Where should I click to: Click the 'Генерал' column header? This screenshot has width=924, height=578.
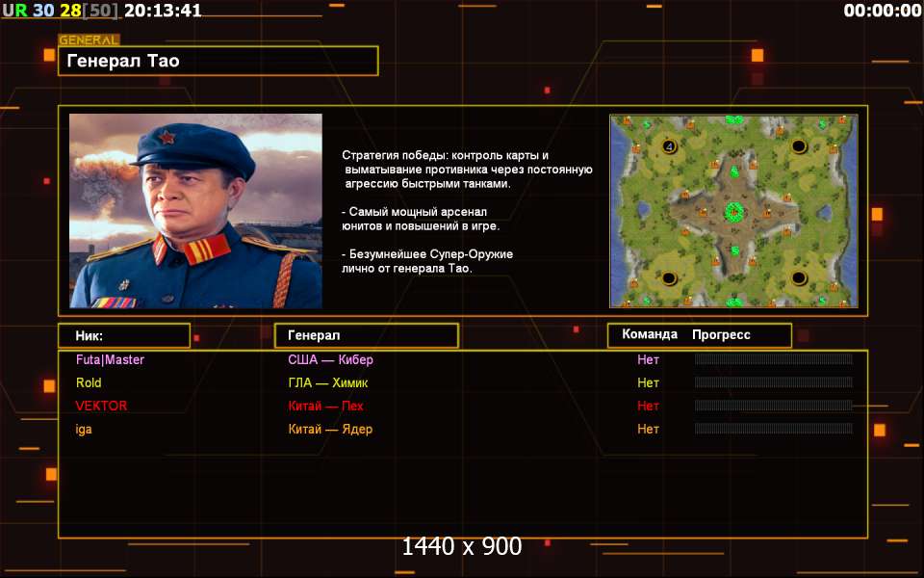pos(367,335)
